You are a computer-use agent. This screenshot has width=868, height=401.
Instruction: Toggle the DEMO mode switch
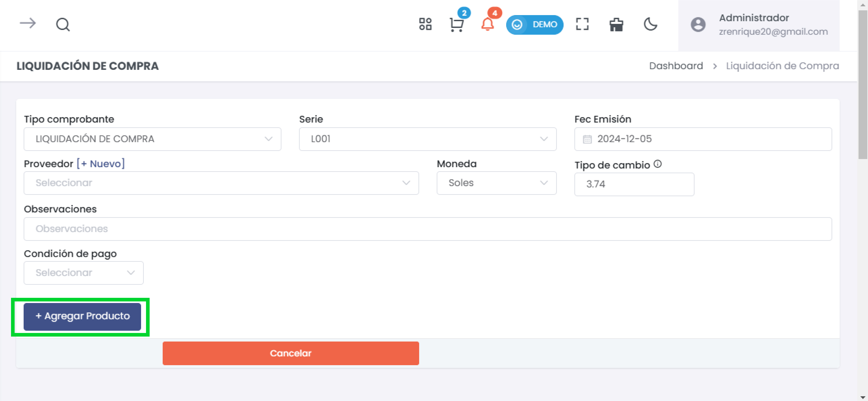[534, 25]
